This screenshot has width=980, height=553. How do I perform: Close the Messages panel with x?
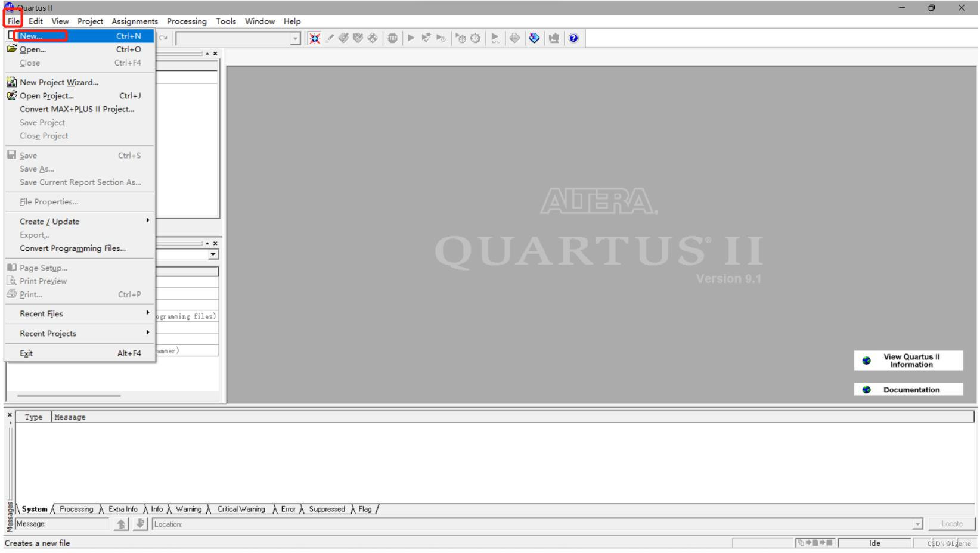coord(10,415)
